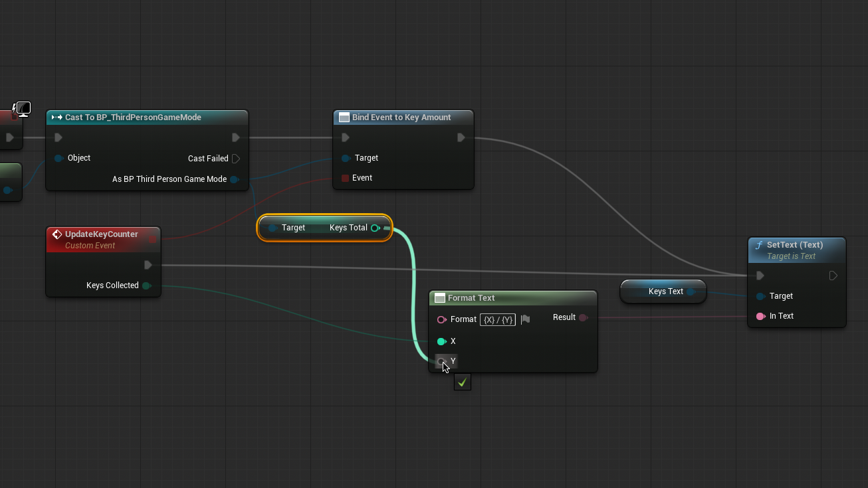Click the Cast Failed execution pin

pyautogui.click(x=236, y=159)
